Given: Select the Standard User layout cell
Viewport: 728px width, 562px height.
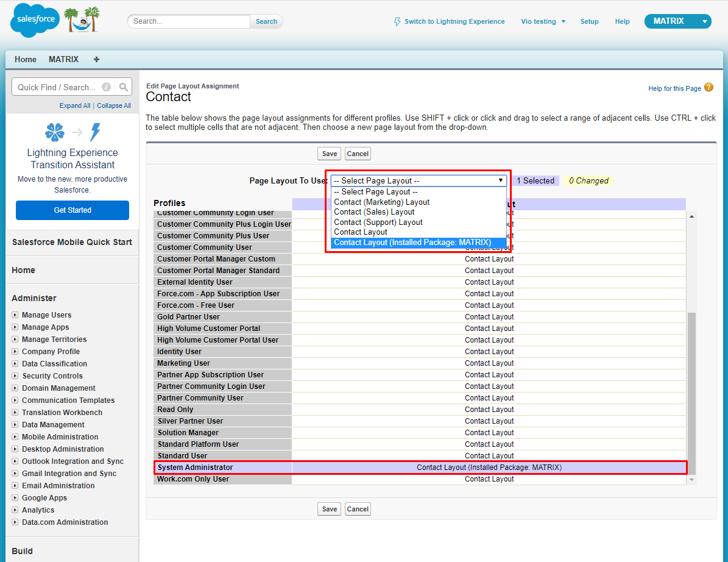Looking at the screenshot, I should click(x=489, y=456).
